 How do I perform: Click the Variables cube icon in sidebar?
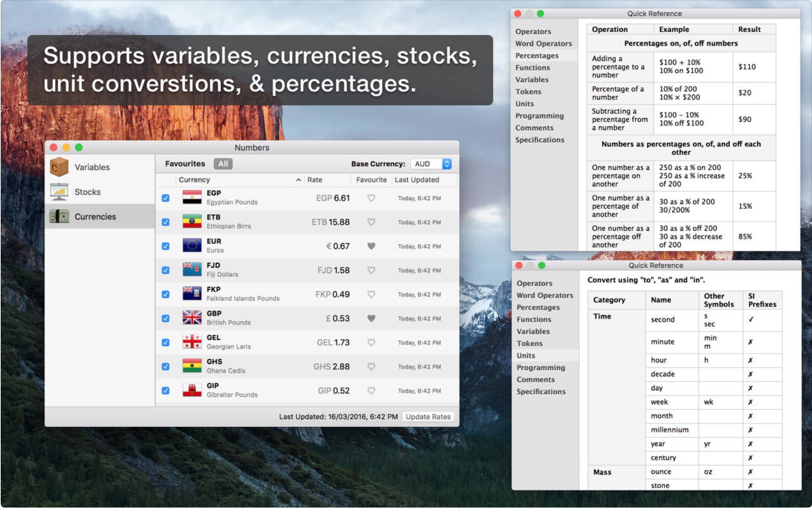[59, 167]
